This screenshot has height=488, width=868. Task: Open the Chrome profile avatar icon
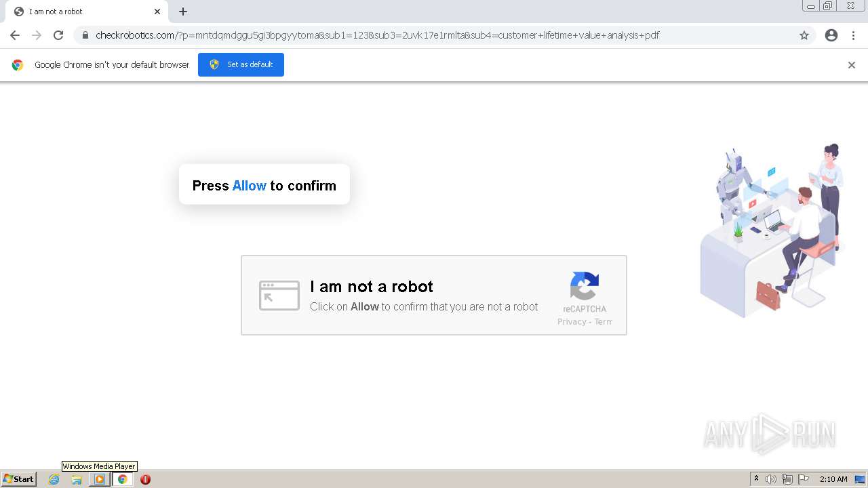[831, 35]
